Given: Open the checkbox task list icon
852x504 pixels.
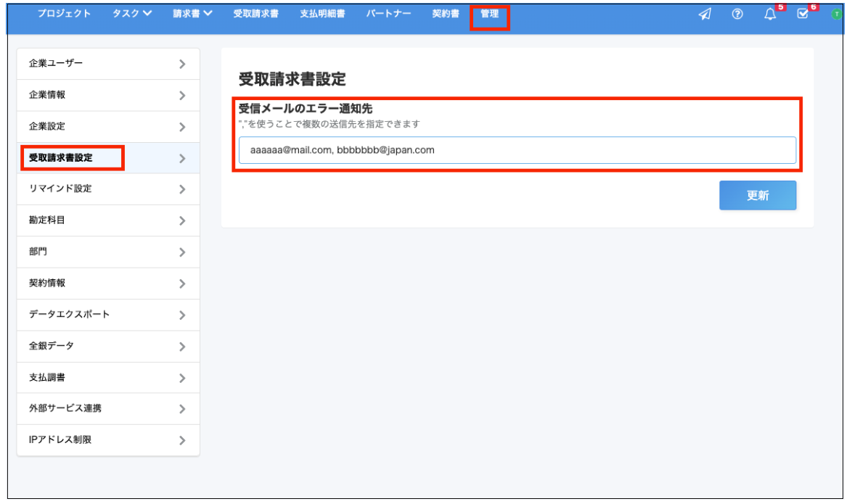Looking at the screenshot, I should coord(803,14).
